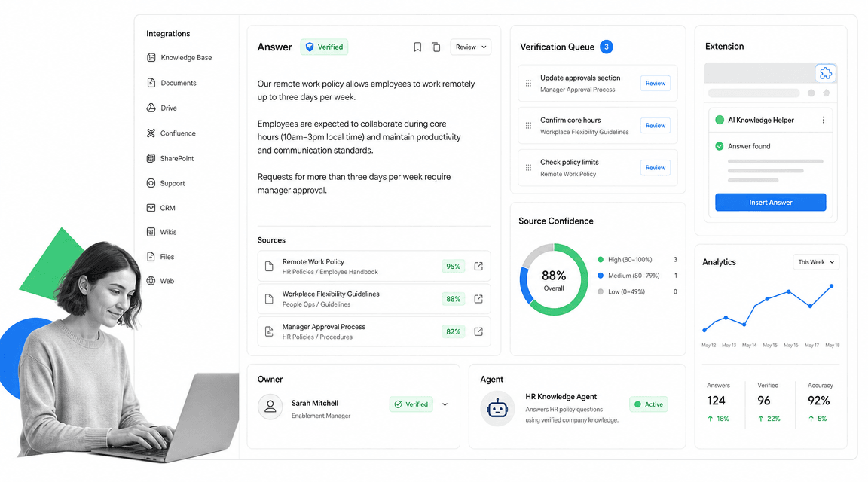Select the Confluence menu label

(178, 133)
